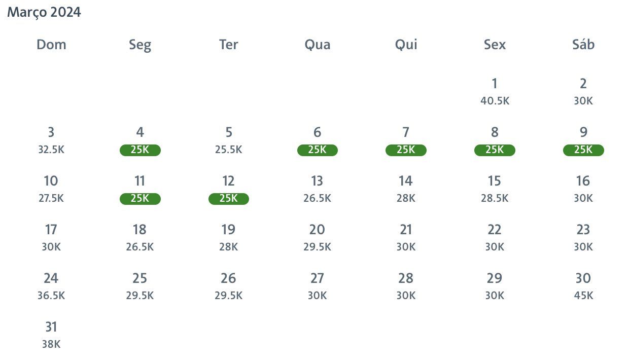The height and width of the screenshot is (364, 629).
Task: Choose March 30 priced 45K
Action: tap(583, 286)
